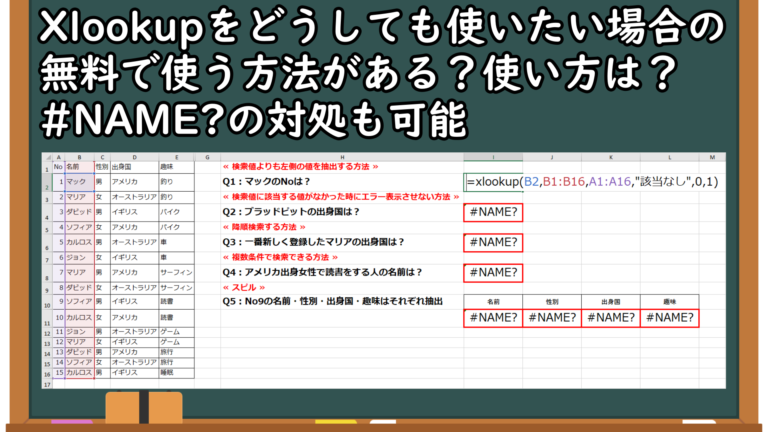
Task: Select the column I header
Action: (x=492, y=158)
